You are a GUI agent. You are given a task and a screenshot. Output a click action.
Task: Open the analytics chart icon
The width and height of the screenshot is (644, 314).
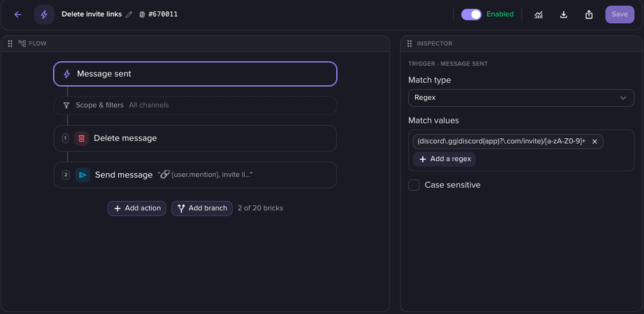coord(538,14)
